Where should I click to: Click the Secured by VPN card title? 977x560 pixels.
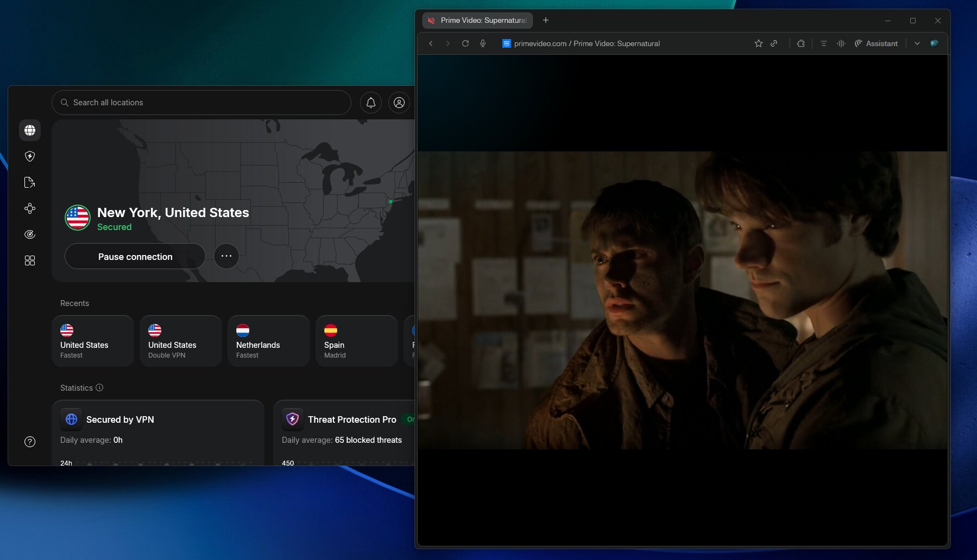click(x=120, y=419)
